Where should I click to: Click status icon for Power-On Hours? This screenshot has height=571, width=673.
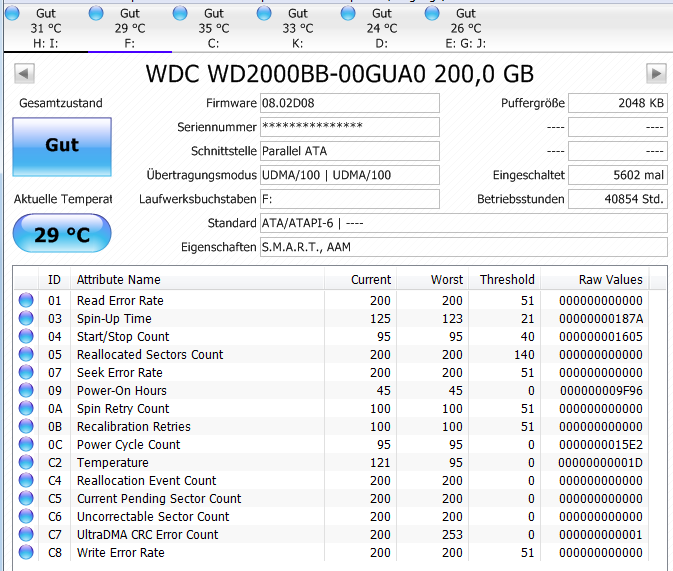click(x=26, y=390)
